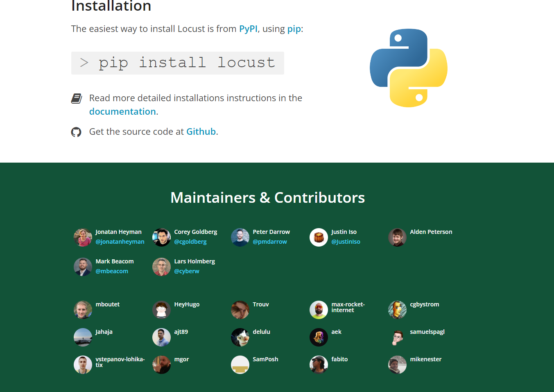Follow the documentation link
554x392 pixels.
click(x=122, y=112)
